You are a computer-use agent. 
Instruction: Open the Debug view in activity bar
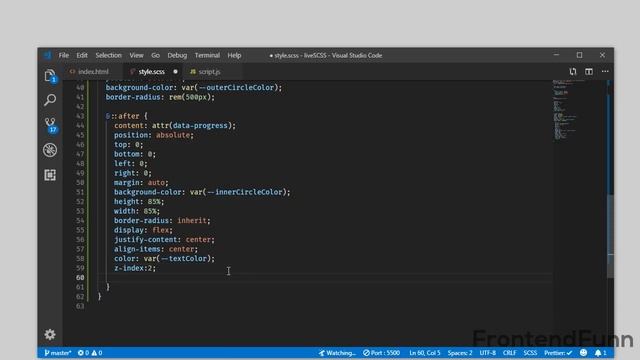[50, 150]
